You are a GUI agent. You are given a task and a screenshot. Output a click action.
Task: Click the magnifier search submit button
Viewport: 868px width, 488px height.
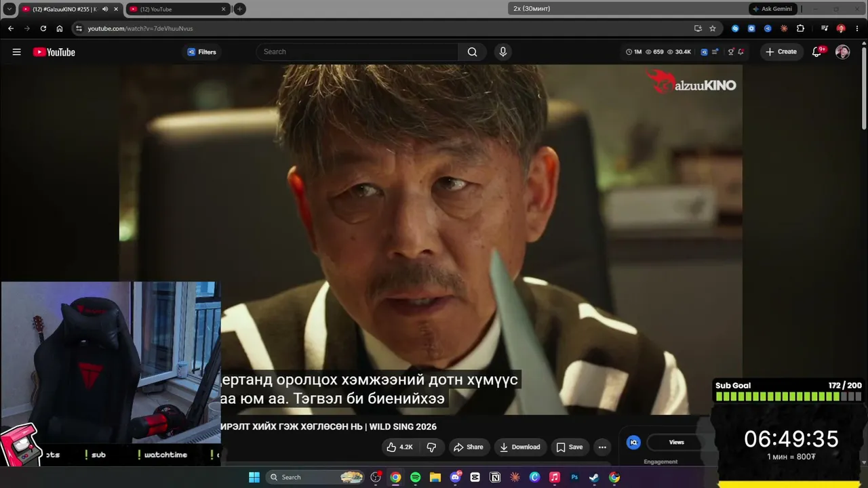(472, 52)
